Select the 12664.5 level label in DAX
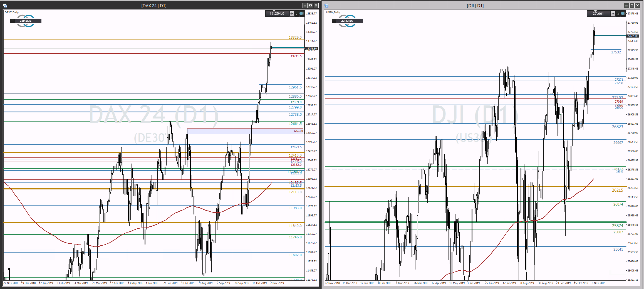The image size is (644, 289). pos(295,124)
